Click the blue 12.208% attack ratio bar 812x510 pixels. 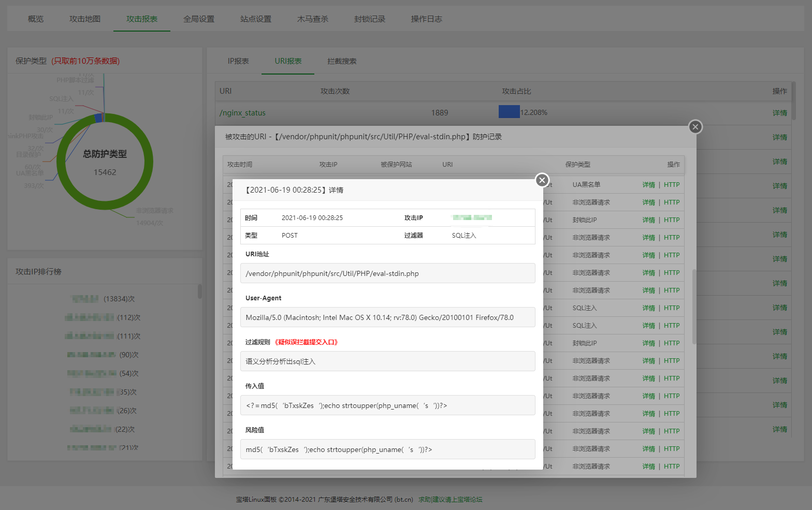coord(509,112)
